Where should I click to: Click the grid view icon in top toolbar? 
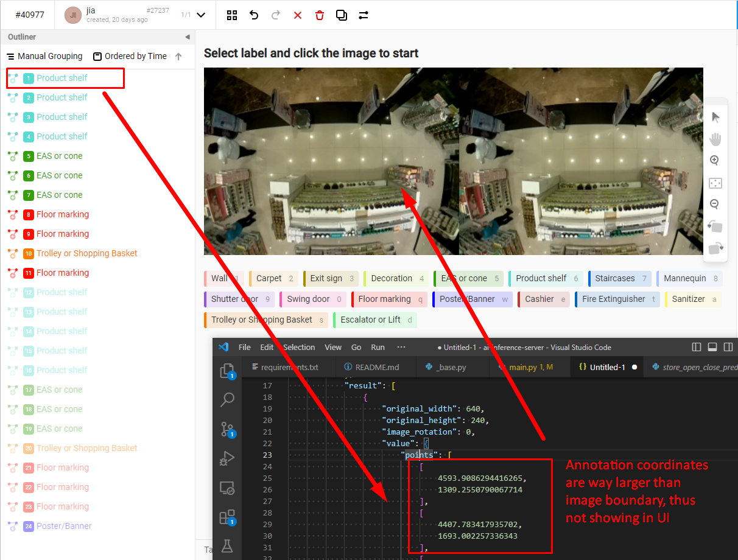pos(232,15)
